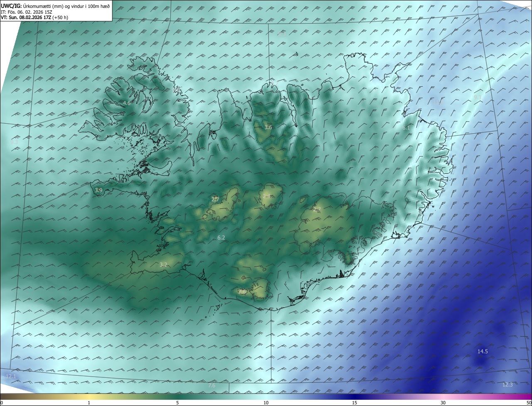Click the 4.6 value in the Westfjords
The height and width of the screenshot is (406, 532).
(127, 103)
